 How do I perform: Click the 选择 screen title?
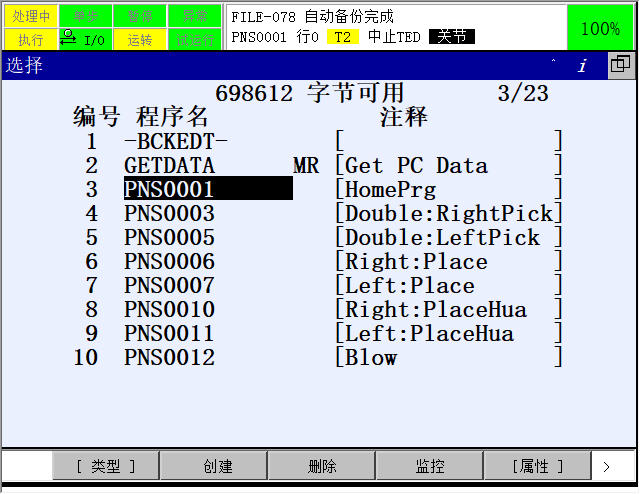tap(24, 65)
